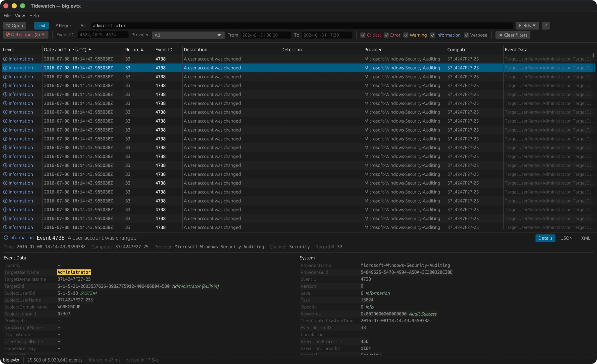
Task: Click the Provider.Guid value 54849625-5478-4994-A5BA-3E3B0328C30D
Action: [x=406, y=272]
